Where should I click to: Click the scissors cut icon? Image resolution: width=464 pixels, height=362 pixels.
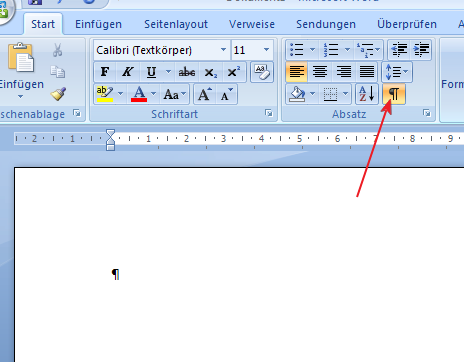57,50
